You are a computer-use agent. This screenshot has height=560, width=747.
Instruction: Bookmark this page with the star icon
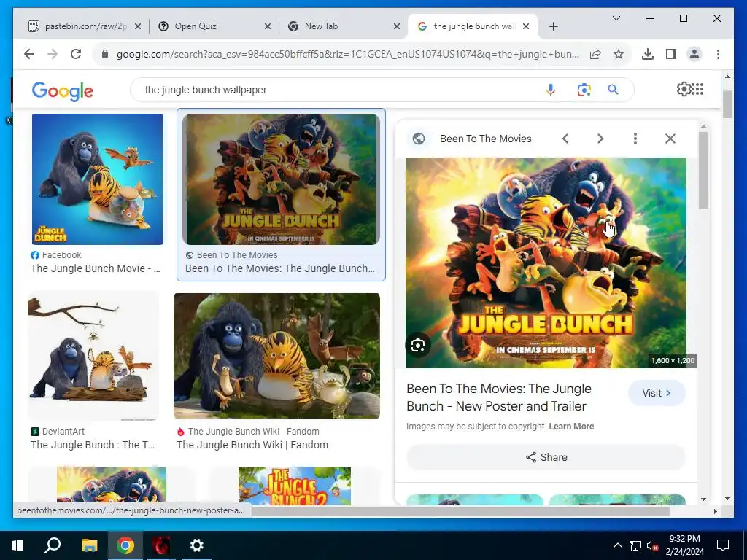tap(619, 54)
